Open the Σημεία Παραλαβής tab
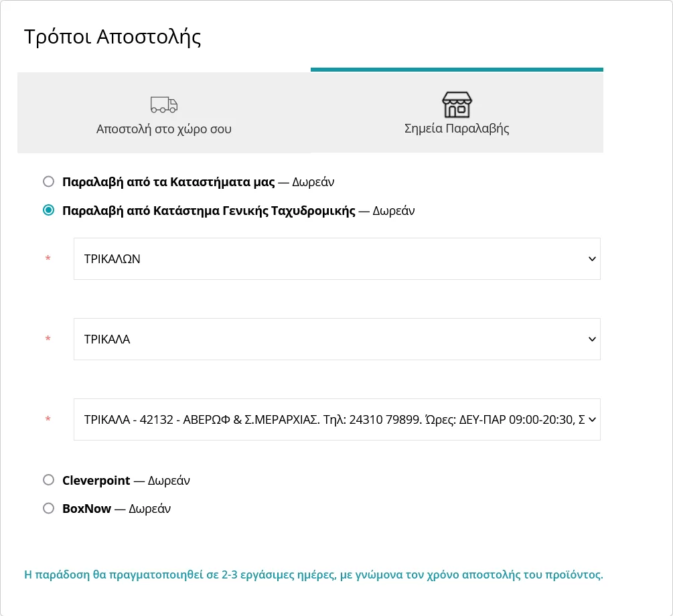Image resolution: width=673 pixels, height=616 pixels. pos(457,113)
